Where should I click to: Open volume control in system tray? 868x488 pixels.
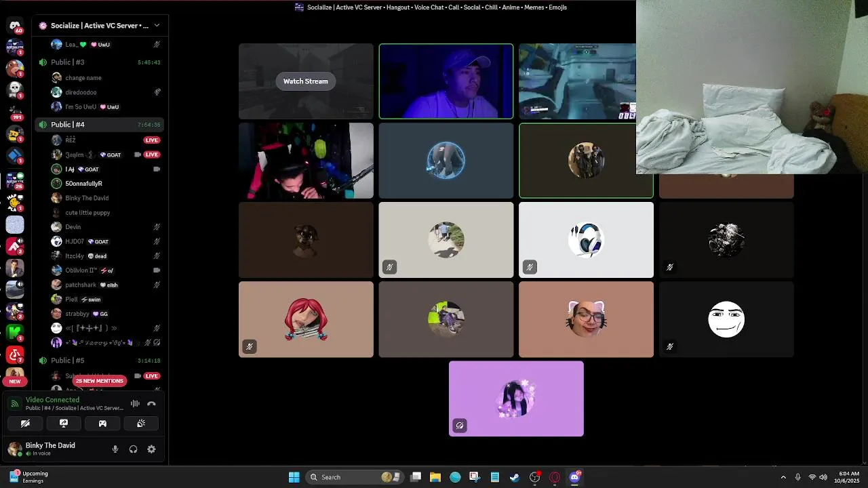pyautogui.click(x=823, y=477)
